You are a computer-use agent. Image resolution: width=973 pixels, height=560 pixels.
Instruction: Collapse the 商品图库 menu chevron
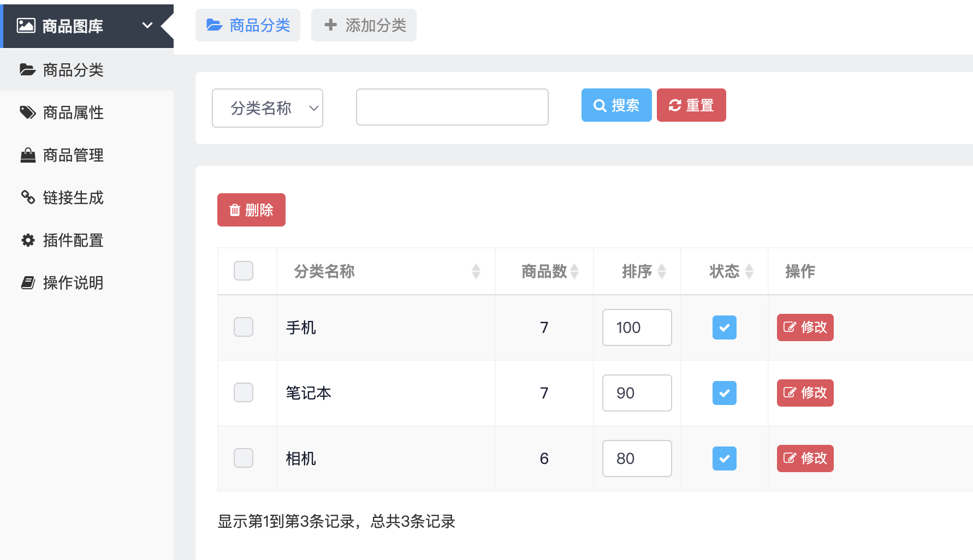click(x=147, y=25)
